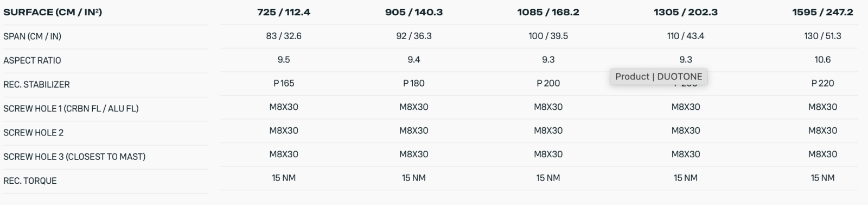This screenshot has width=868, height=205.
Task: Click the SCREW HOLE 3 (CLOSEST TO MAST) label
Action: [74, 156]
